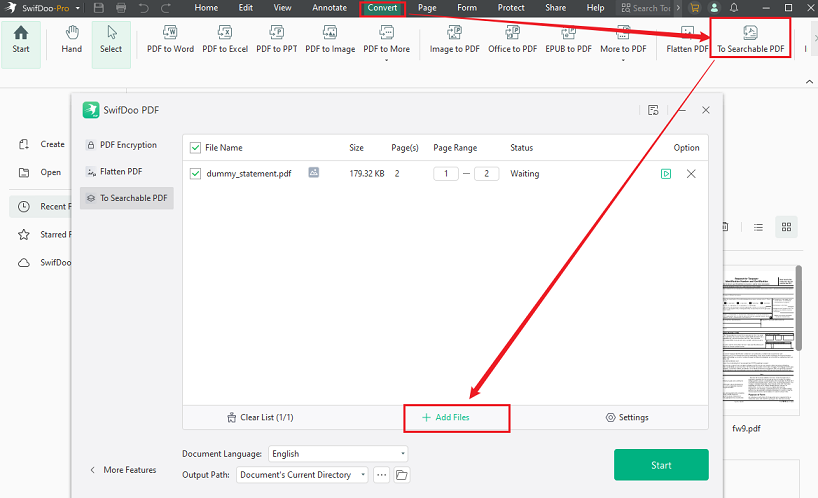818x498 pixels.
Task: Start converting dummy_statement.pdf via row play icon
Action: (x=666, y=174)
